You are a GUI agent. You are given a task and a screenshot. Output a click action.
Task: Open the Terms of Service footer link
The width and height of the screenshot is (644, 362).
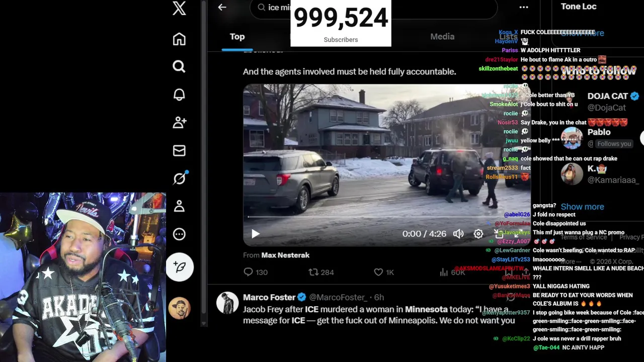(x=584, y=237)
